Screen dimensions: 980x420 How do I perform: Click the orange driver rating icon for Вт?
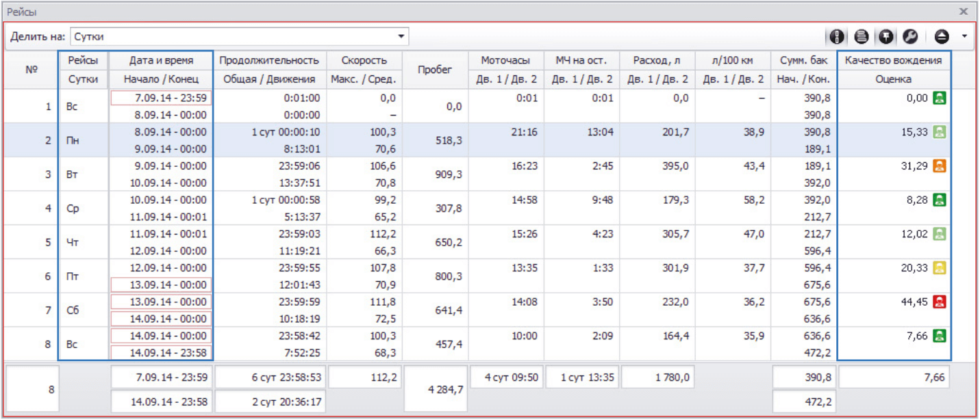click(940, 166)
